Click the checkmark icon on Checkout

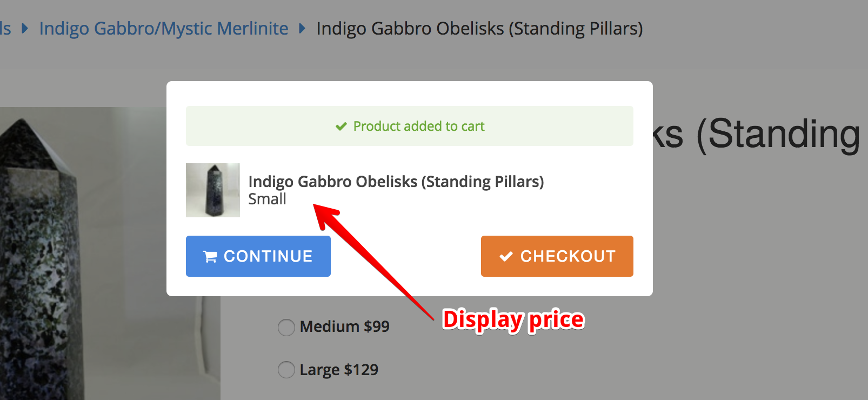point(506,257)
